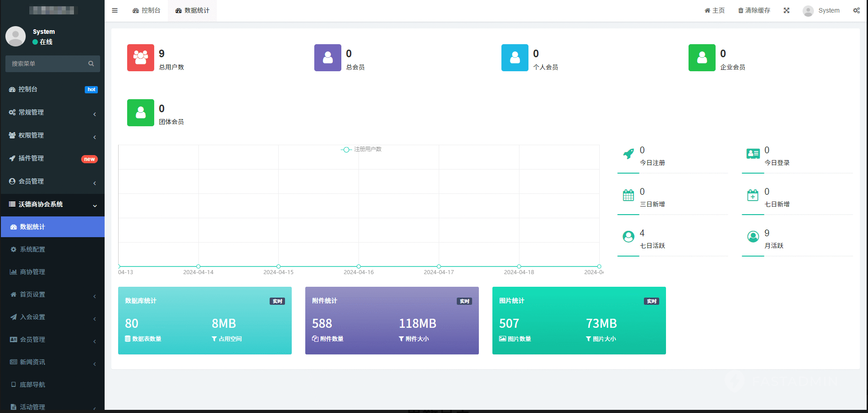Click the 清除缓存 button in header

pos(754,10)
